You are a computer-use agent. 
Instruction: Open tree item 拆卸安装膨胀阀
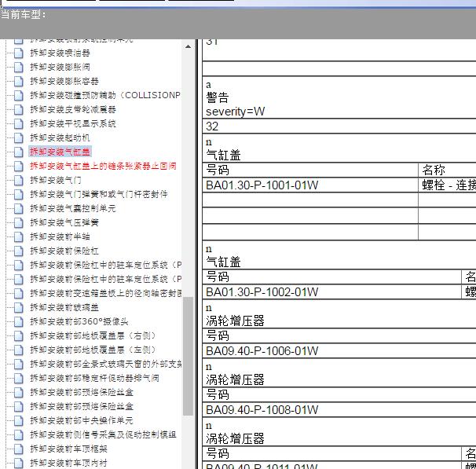(60, 67)
